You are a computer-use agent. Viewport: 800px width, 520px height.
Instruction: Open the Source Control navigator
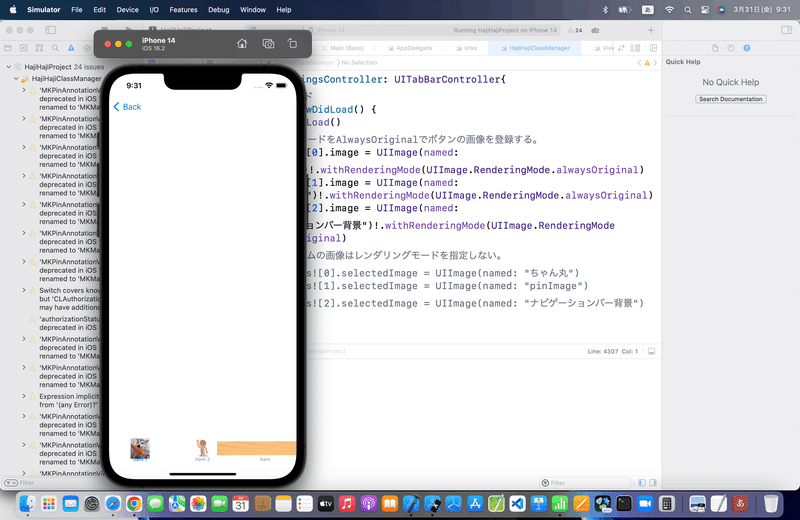coord(23,48)
